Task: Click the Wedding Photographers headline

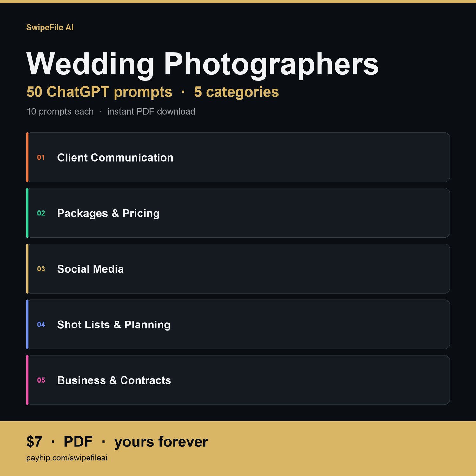Action: click(x=202, y=64)
